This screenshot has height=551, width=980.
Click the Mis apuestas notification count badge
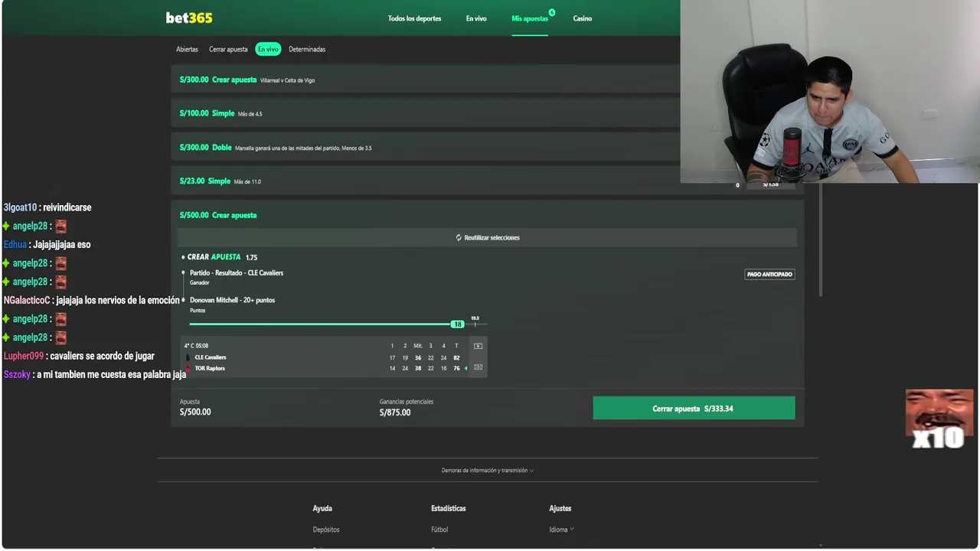[x=552, y=12]
